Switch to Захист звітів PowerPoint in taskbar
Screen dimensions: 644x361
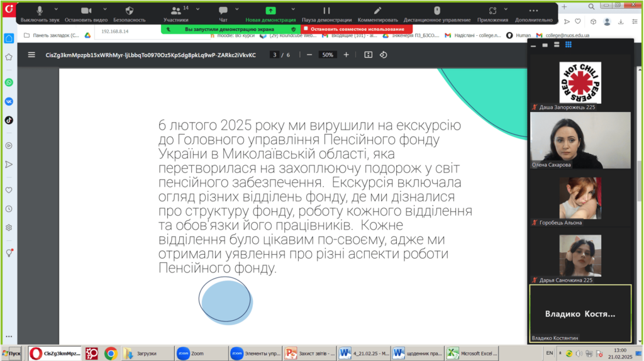(310, 353)
